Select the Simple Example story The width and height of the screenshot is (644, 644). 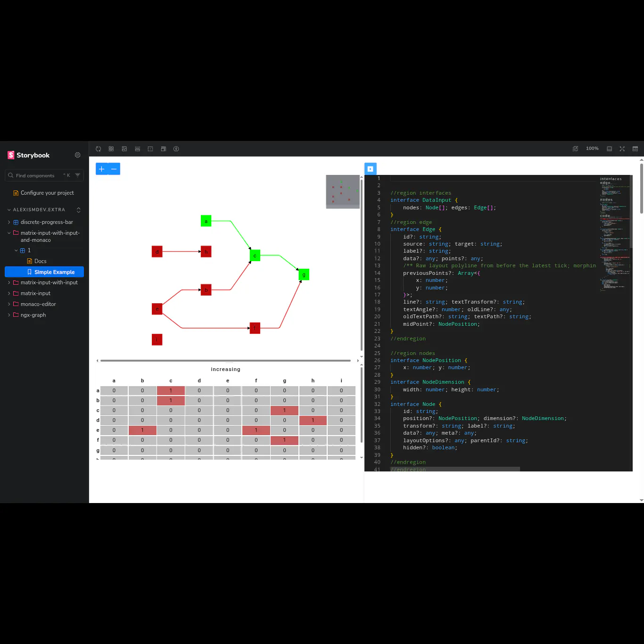44,272
